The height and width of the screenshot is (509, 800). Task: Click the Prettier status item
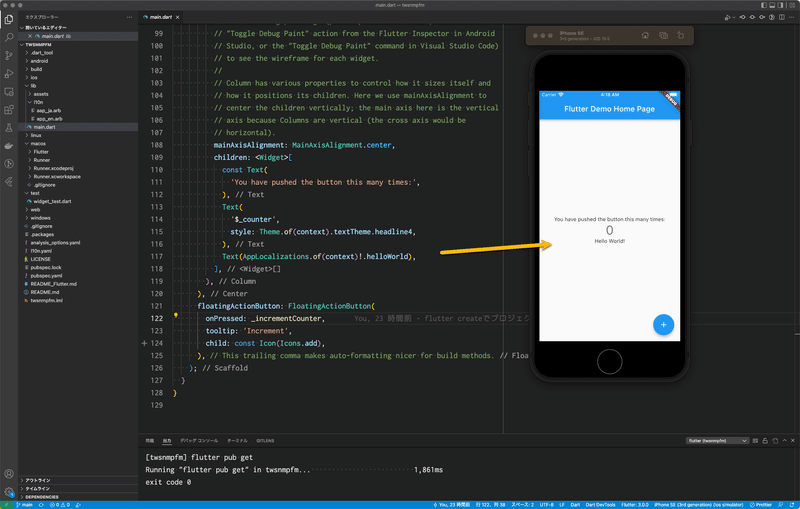tap(760, 505)
